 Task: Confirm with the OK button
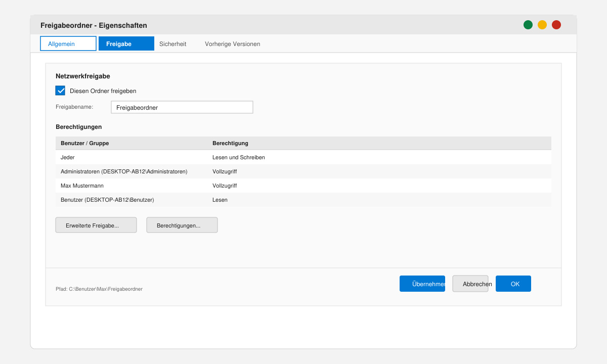point(513,284)
